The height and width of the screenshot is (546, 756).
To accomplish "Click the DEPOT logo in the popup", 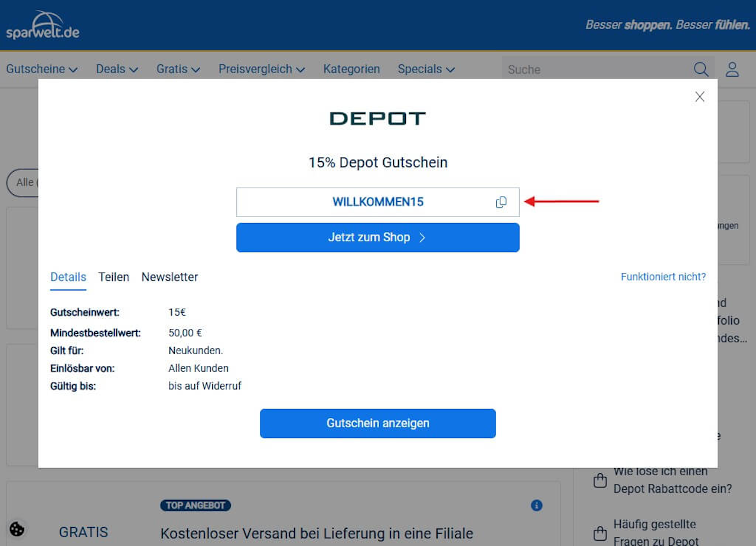I will tap(378, 119).
